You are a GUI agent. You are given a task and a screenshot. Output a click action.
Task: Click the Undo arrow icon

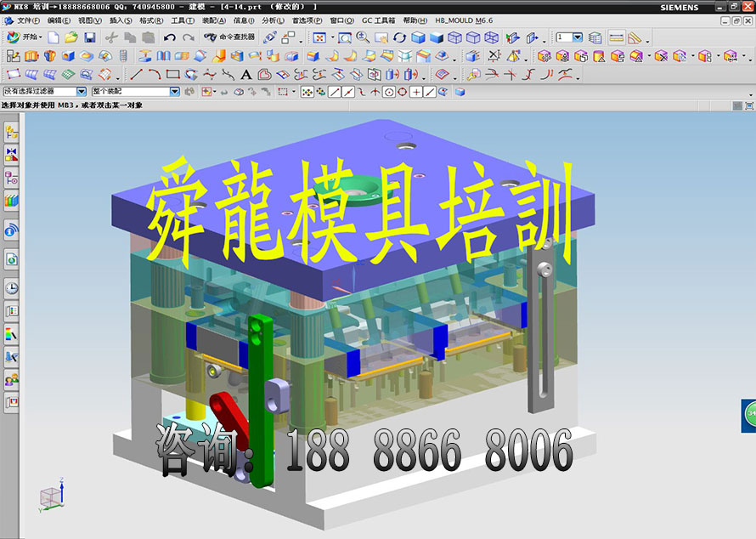pos(169,37)
